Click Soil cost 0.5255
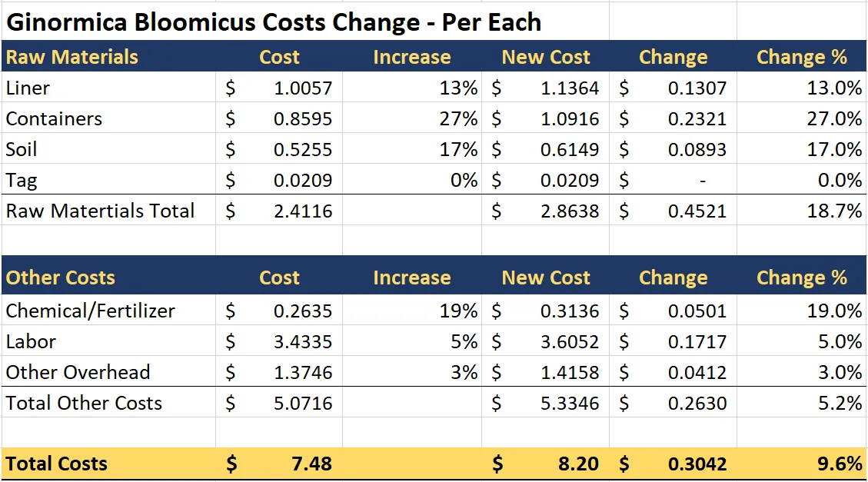Image resolution: width=868 pixels, height=482 pixels. 303,149
